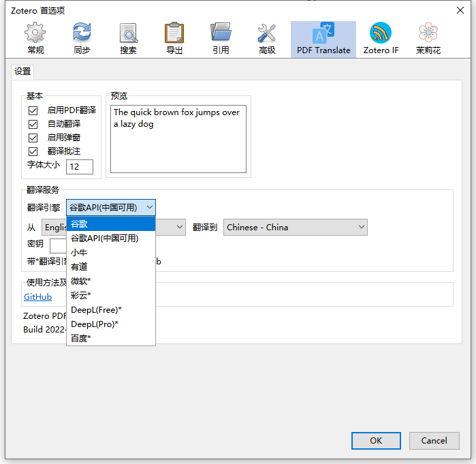Screen dimensions: 476x464
Task: Click the Cancel button
Action: [434, 441]
